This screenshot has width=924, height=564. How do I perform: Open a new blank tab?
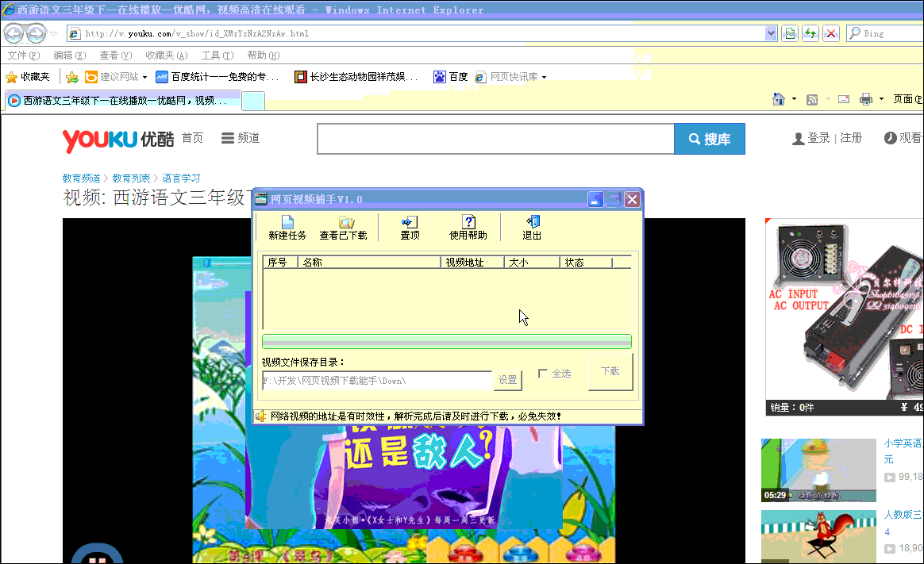pyautogui.click(x=253, y=102)
